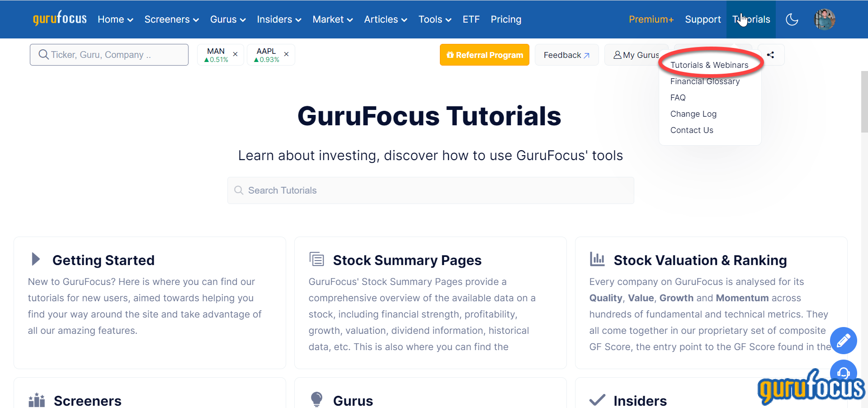Select Change Log from the dropdown
Image resolution: width=868 pixels, height=408 pixels.
pyautogui.click(x=693, y=114)
